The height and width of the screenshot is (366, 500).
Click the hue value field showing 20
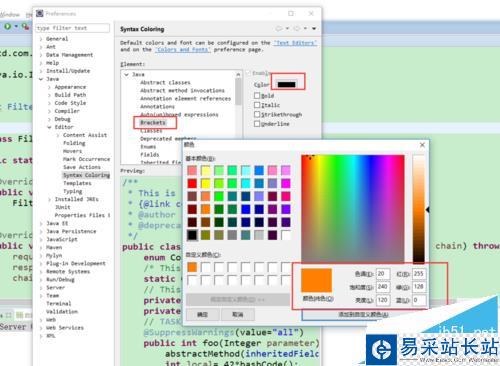click(x=383, y=274)
